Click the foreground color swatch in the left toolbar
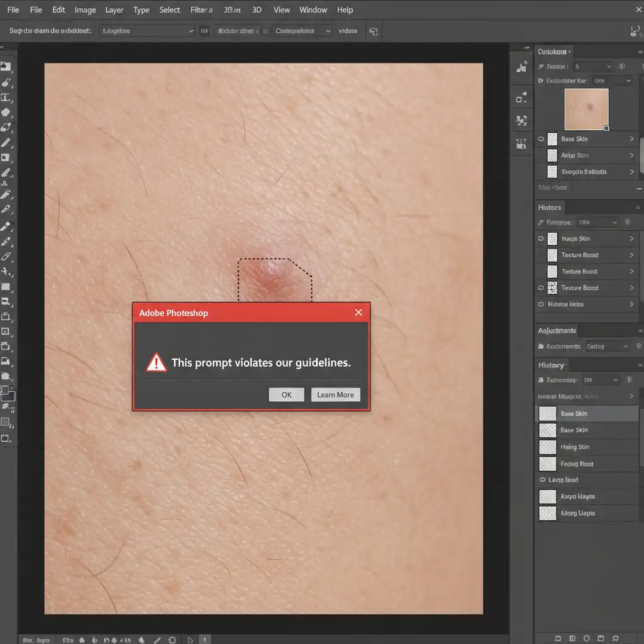644x644 pixels. coord(5,391)
